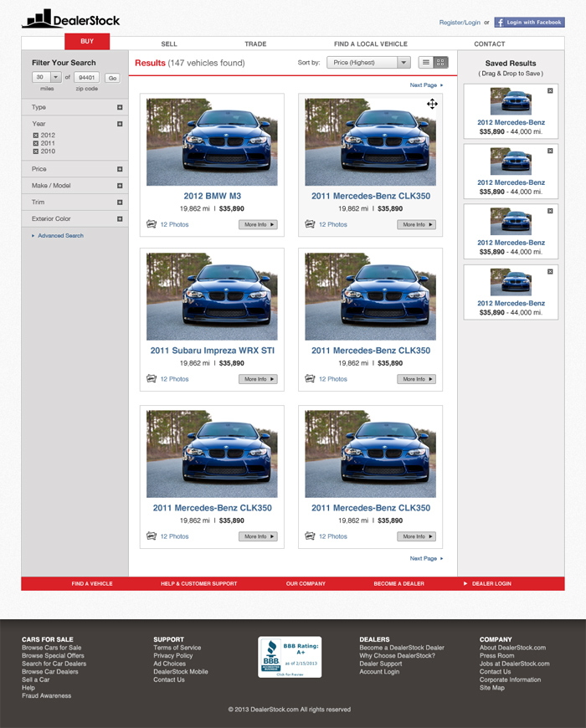Expand the Price filter
Image resolution: width=586 pixels, height=728 pixels.
(120, 170)
